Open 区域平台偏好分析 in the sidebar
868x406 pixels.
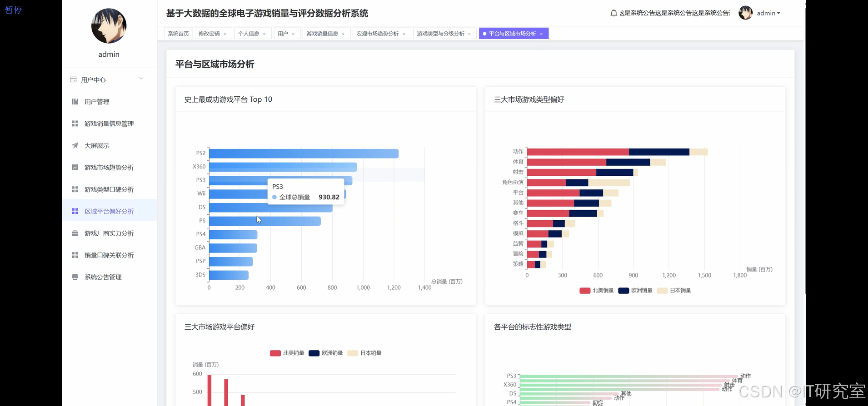pos(109,211)
